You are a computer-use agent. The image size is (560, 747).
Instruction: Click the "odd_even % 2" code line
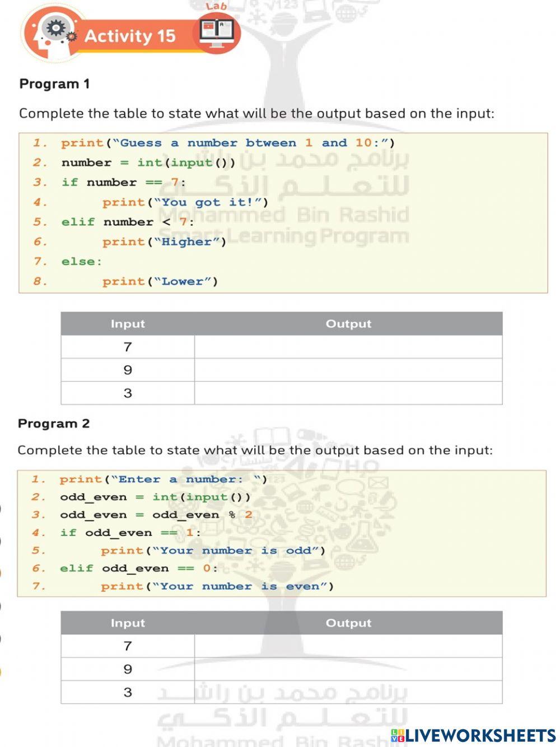(156, 515)
